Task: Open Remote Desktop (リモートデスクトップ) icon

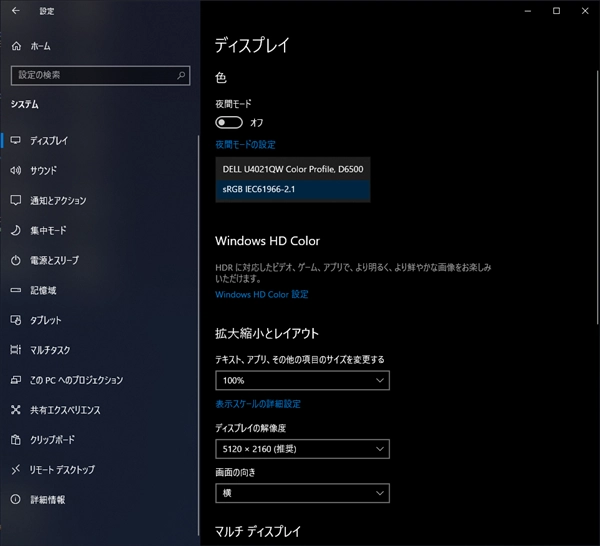Action: click(16, 469)
